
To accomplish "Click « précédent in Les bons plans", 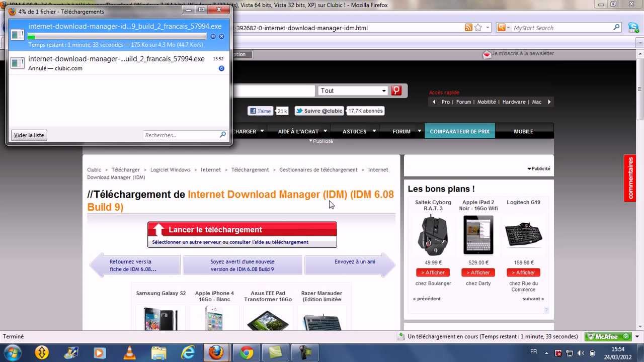I will 427,299.
